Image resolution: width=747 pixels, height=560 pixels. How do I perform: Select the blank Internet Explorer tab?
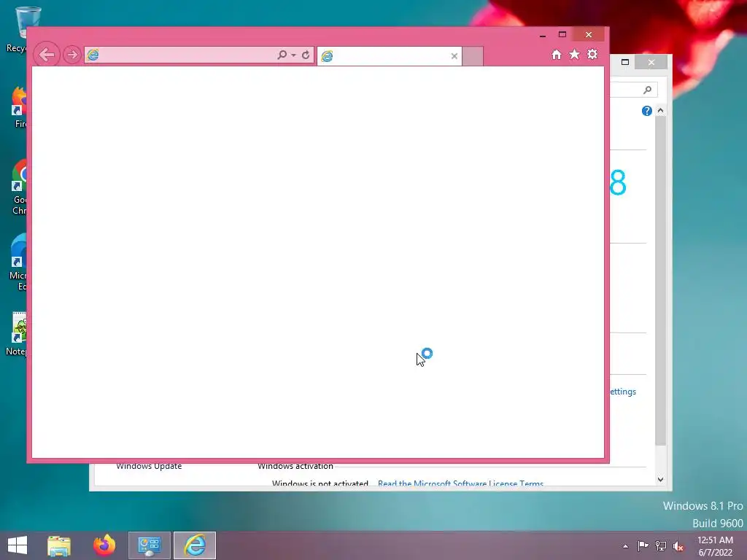[x=390, y=56]
